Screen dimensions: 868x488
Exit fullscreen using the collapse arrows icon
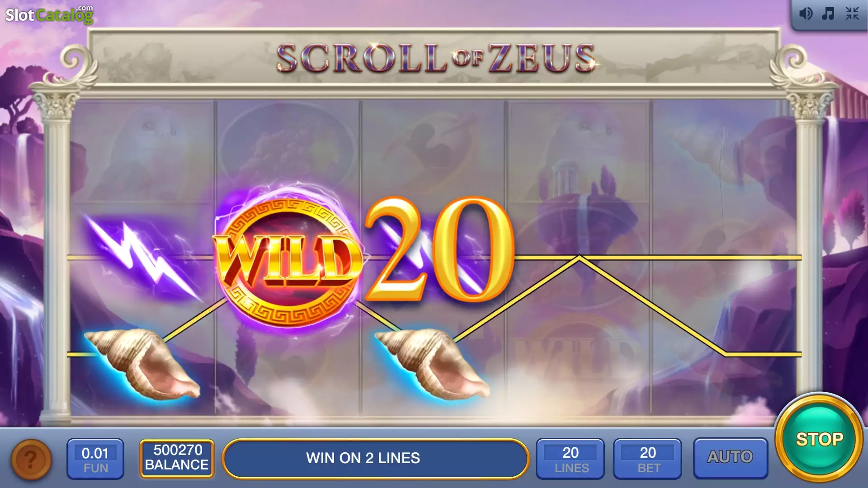852,14
